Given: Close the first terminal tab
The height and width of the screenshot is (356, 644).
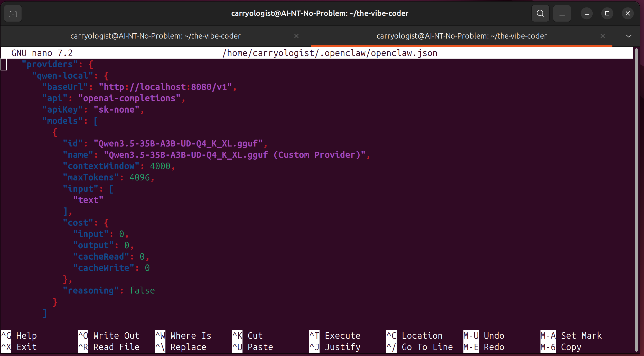Looking at the screenshot, I should click(x=296, y=36).
